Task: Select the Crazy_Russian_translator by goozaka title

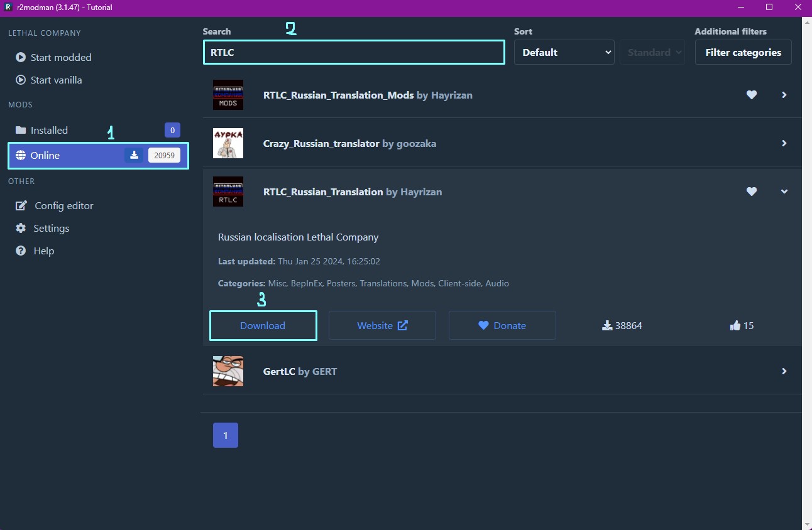Action: click(x=349, y=143)
